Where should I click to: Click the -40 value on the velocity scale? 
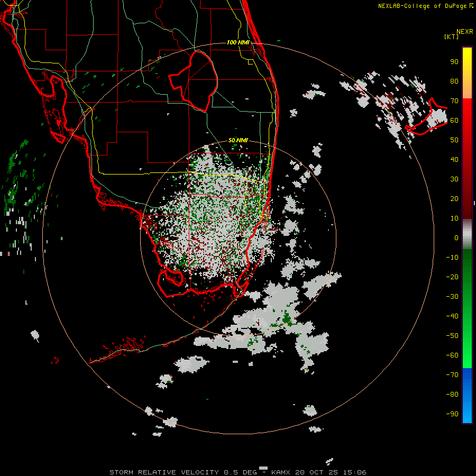click(452, 316)
